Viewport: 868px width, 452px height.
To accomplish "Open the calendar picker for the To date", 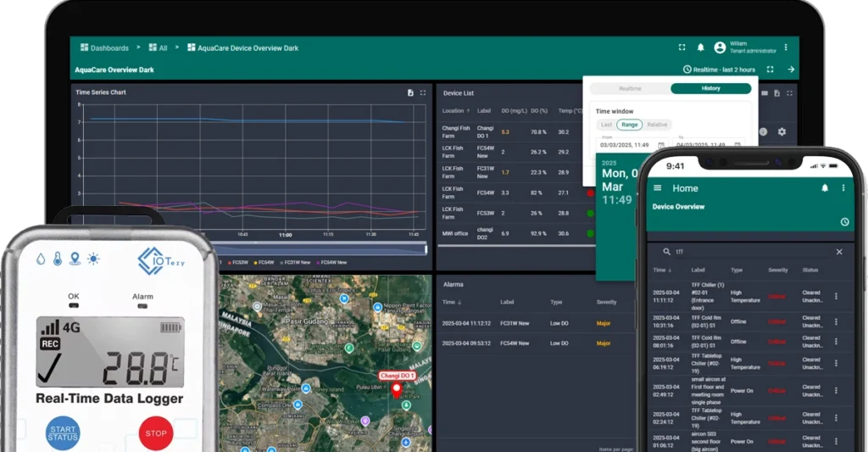I will [x=737, y=145].
